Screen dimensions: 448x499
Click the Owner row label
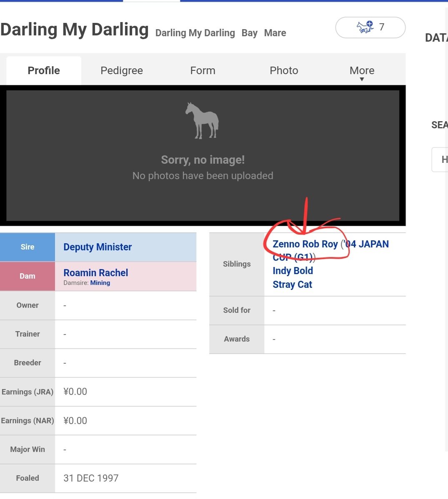(28, 305)
